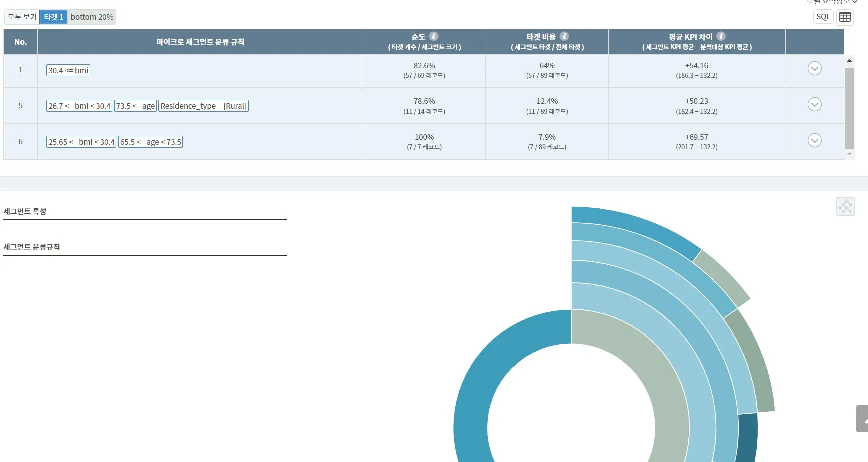Click the +69.57 KPI difference value
The width and height of the screenshot is (868, 462).
tap(697, 137)
